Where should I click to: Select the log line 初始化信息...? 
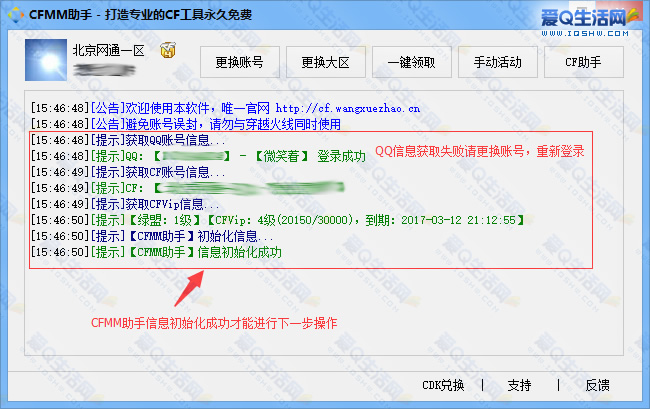coord(152,236)
